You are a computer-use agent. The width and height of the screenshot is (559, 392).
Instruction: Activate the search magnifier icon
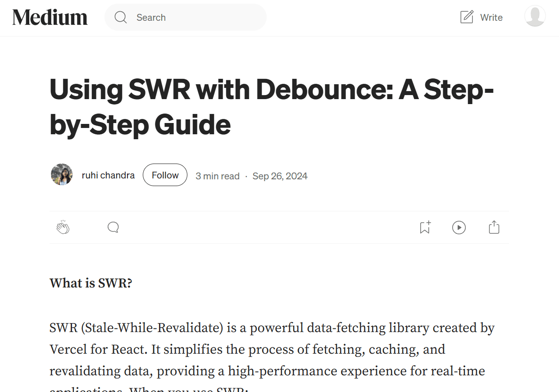(x=120, y=17)
